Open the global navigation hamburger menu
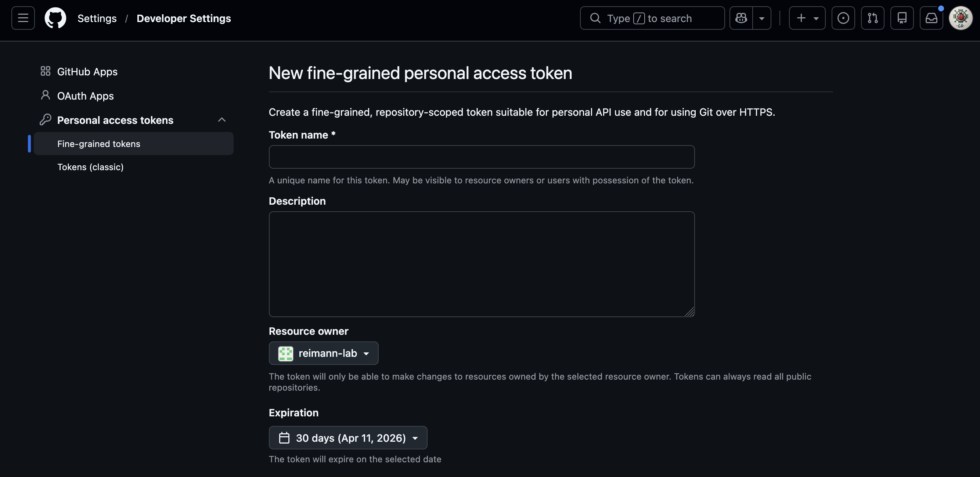 [22, 18]
